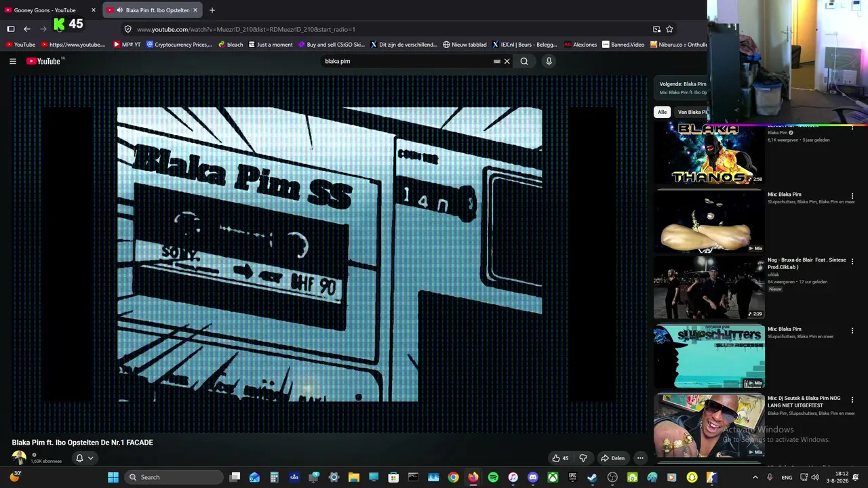868x488 pixels.
Task: Open the Dj Seutek & Blaka Pim mix thumbnail
Action: tap(709, 426)
